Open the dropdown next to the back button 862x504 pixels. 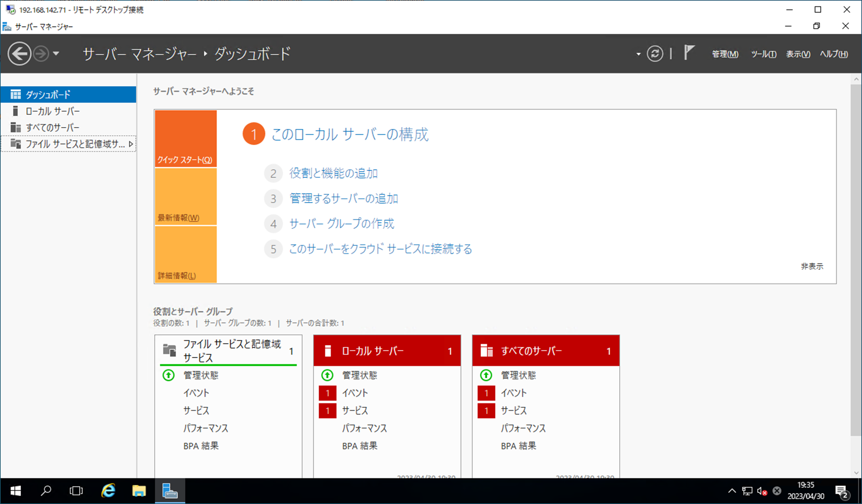56,53
